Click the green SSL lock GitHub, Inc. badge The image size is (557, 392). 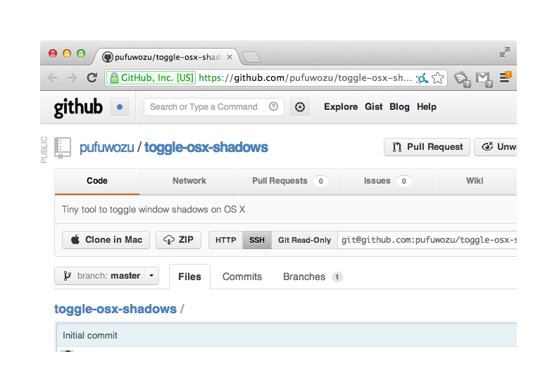[151, 77]
